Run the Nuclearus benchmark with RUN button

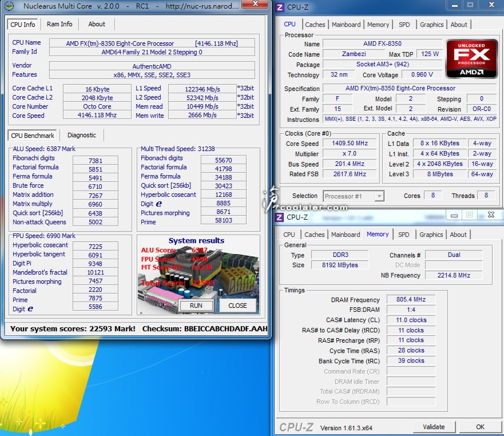pos(196,306)
